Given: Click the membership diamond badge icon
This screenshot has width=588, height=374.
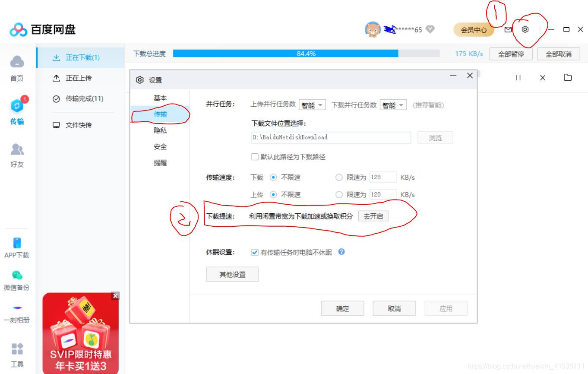Looking at the screenshot, I should click(x=430, y=29).
